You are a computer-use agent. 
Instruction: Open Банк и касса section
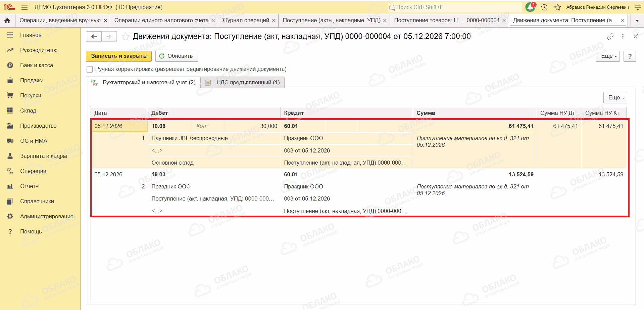point(37,65)
